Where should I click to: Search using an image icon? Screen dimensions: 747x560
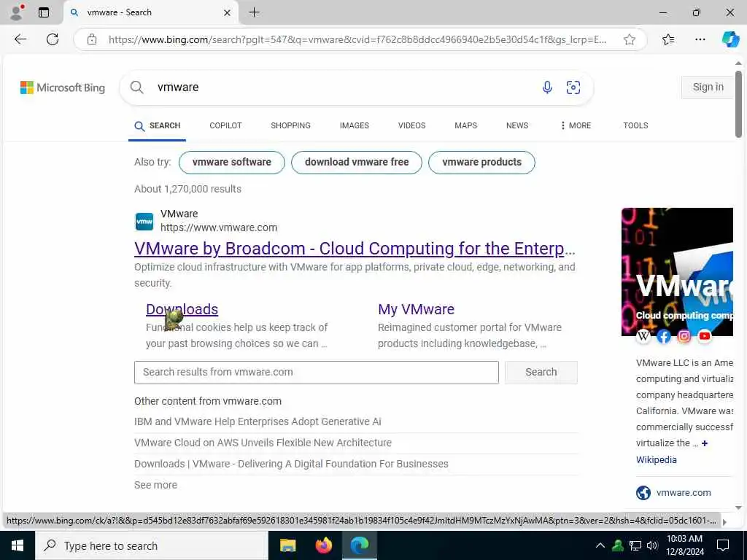(x=573, y=87)
